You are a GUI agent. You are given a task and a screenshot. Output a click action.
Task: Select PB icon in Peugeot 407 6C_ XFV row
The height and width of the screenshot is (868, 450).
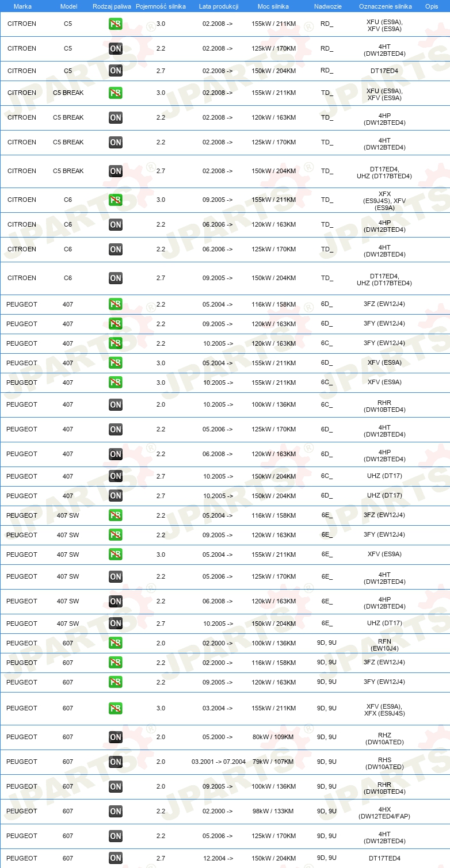[x=116, y=382]
